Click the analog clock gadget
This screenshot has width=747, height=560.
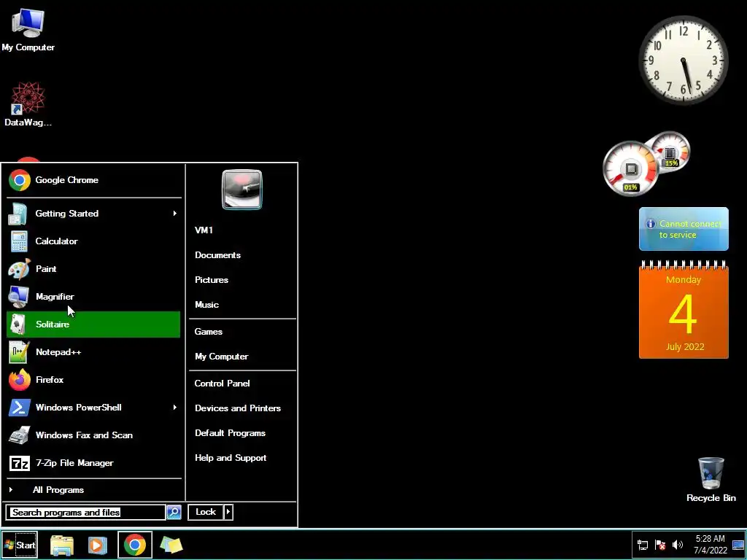[684, 60]
